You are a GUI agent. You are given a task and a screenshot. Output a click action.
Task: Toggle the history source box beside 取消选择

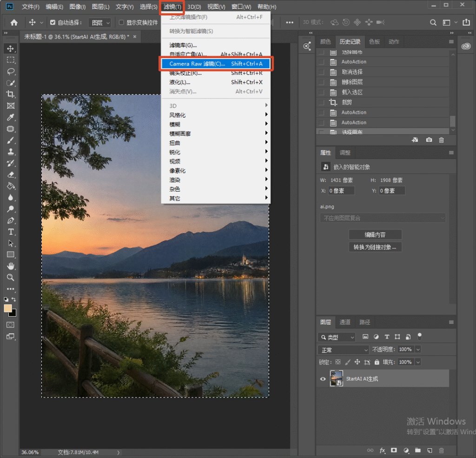click(x=322, y=72)
